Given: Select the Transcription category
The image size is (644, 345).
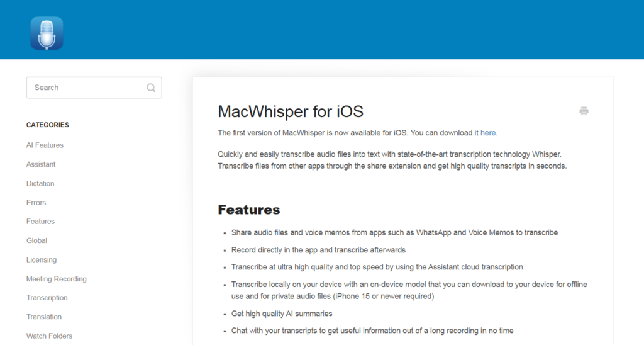Looking at the screenshot, I should [47, 298].
